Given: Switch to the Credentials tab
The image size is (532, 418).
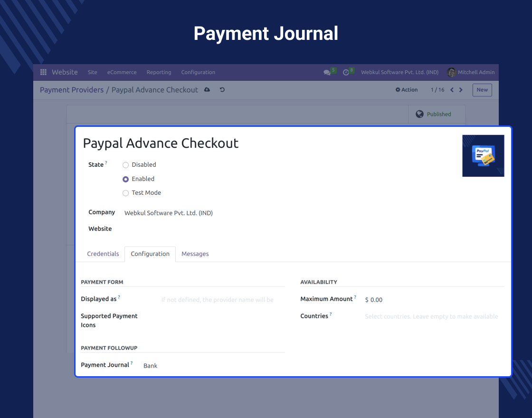Looking at the screenshot, I should (x=103, y=254).
